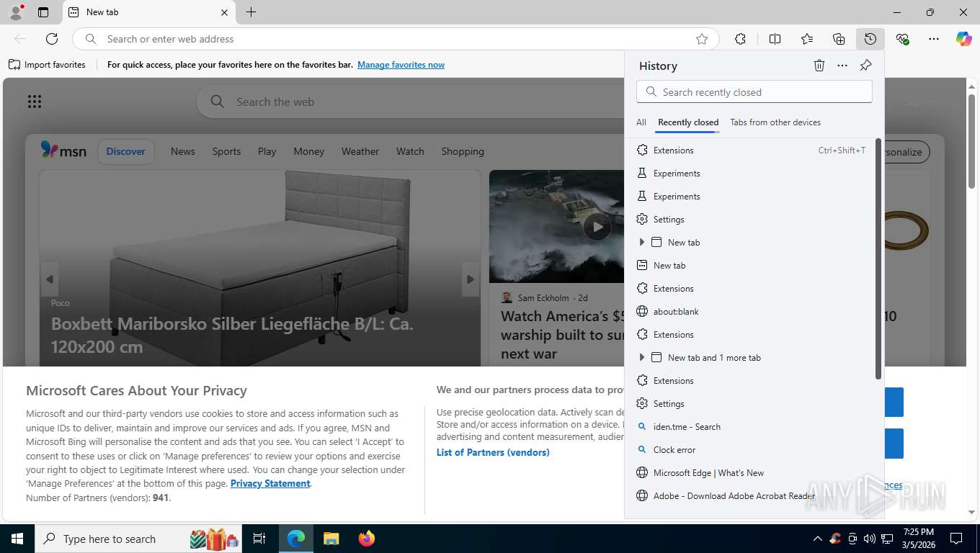Open the tab actions menu icon
This screenshot has height=553, width=980.
[x=43, y=12]
